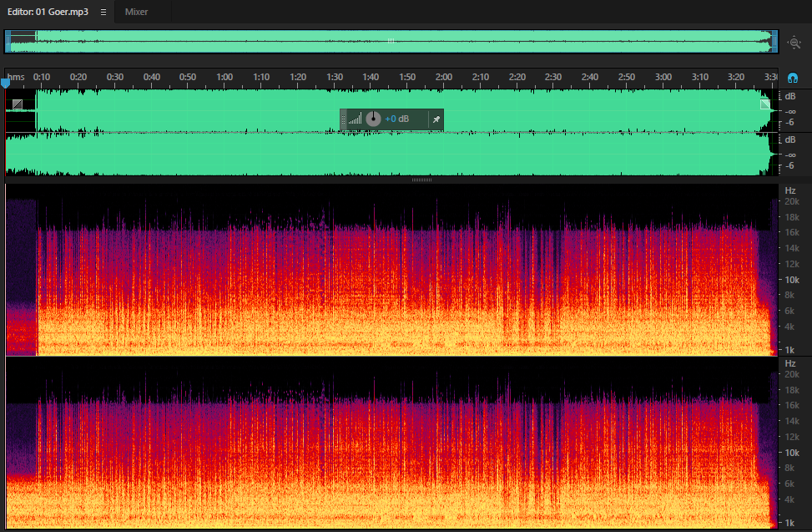Image resolution: width=812 pixels, height=532 pixels.
Task: Click 1:30 on the time ruler
Action: pyautogui.click(x=334, y=77)
